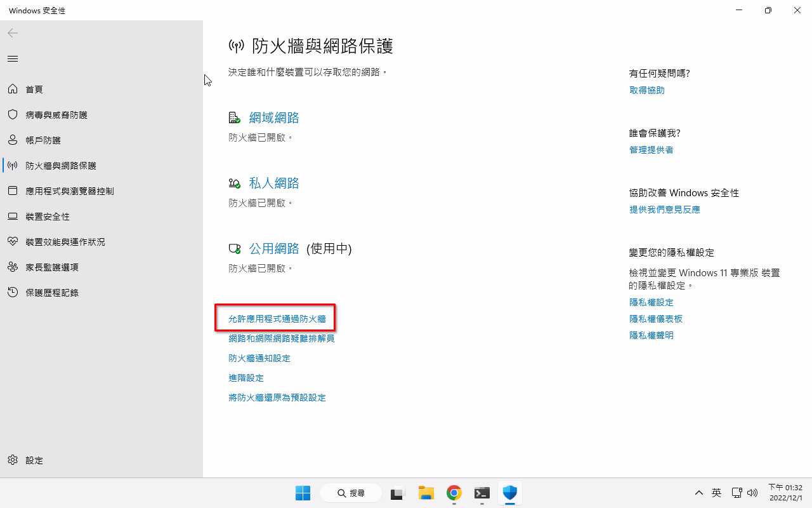Open the Protection history clock icon
This screenshot has height=508, width=812.
point(13,293)
